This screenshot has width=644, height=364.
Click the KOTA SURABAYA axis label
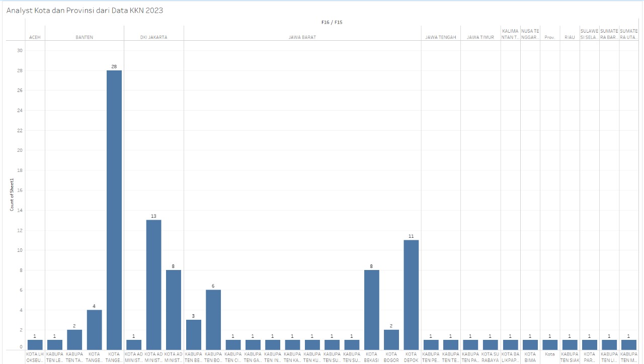490,357
